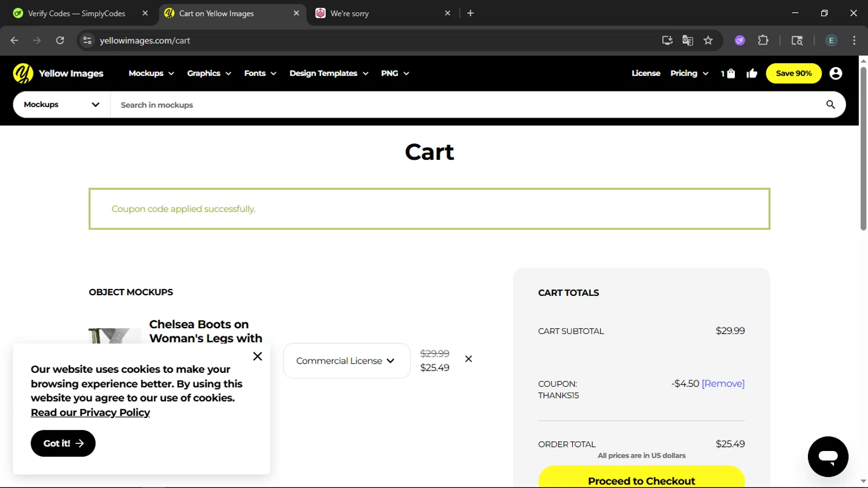Expand the PNG navigation menu

[395, 74]
